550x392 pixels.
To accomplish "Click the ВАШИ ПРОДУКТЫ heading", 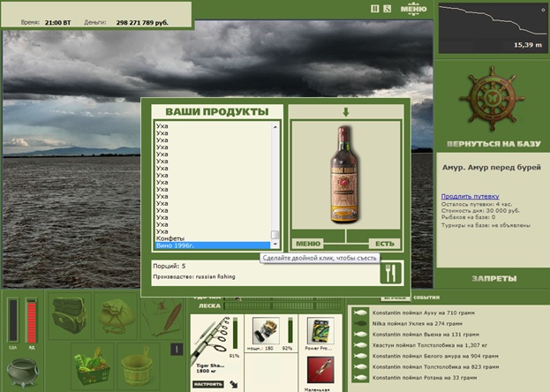I will point(217,112).
